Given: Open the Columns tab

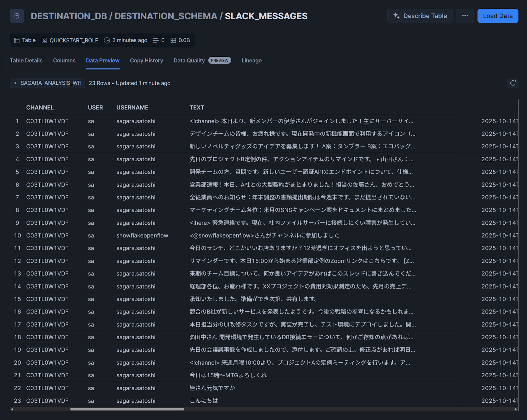Looking at the screenshot, I should pos(64,61).
